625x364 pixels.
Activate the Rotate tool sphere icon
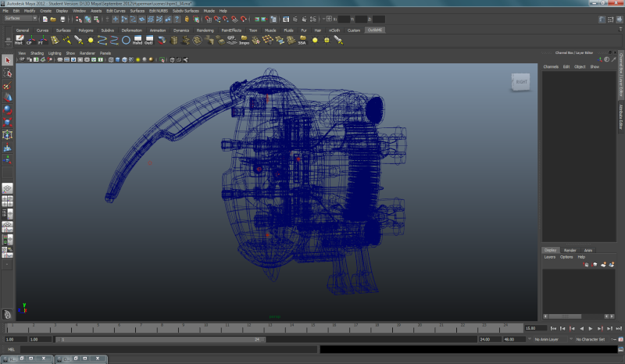tap(7, 110)
